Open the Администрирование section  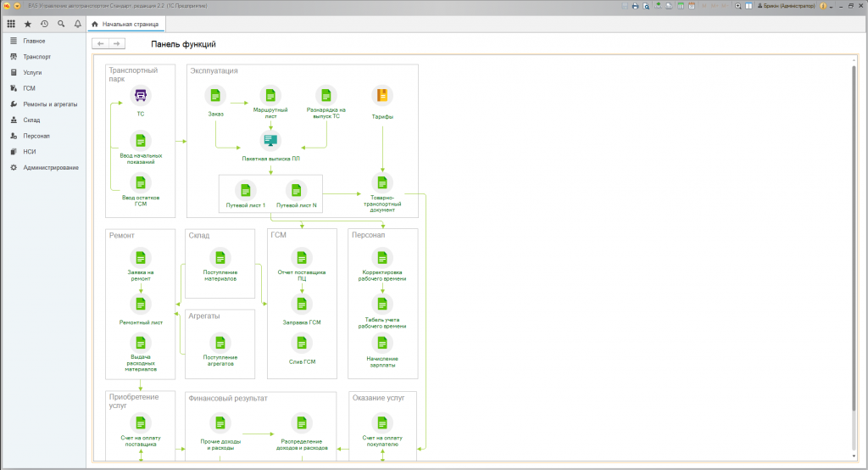43,167
